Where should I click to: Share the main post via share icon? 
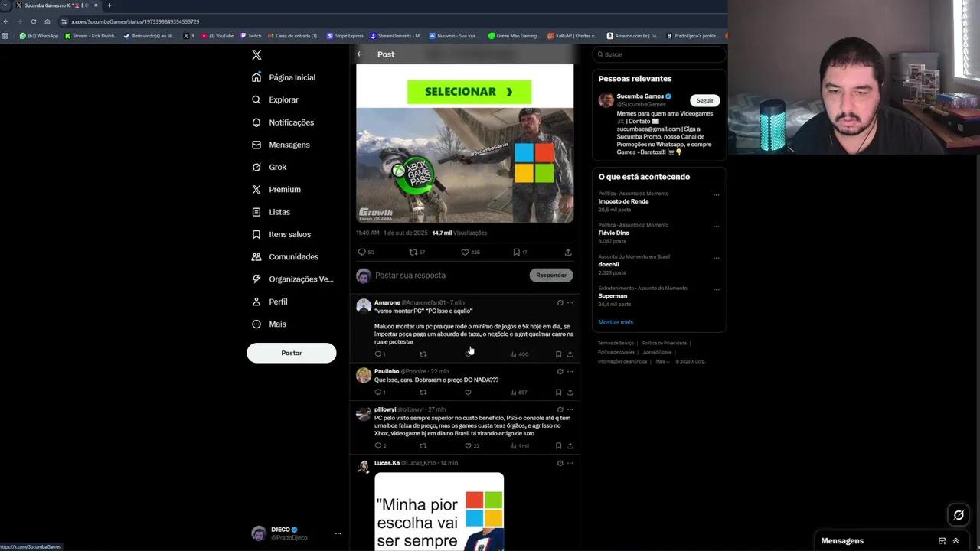coord(567,252)
